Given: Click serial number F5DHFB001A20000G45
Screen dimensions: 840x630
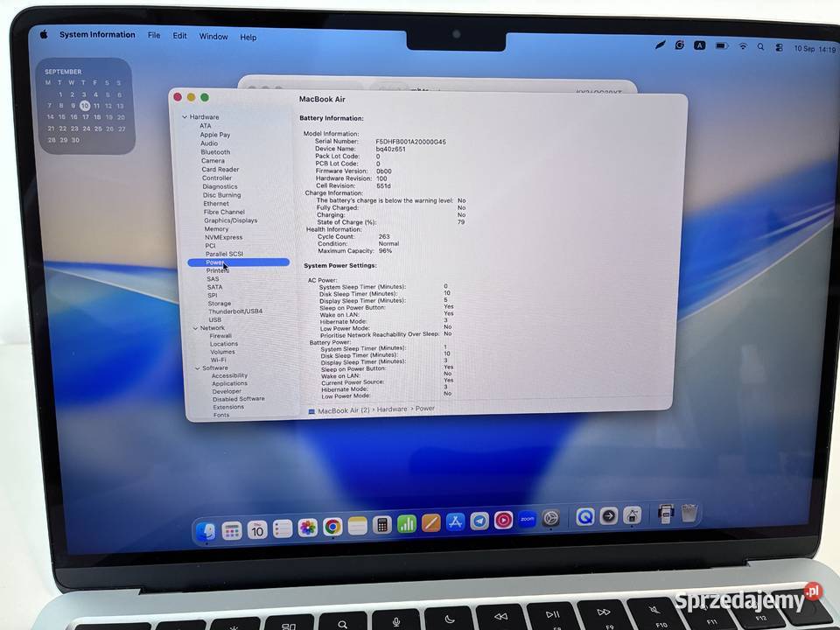Looking at the screenshot, I should click(411, 142).
